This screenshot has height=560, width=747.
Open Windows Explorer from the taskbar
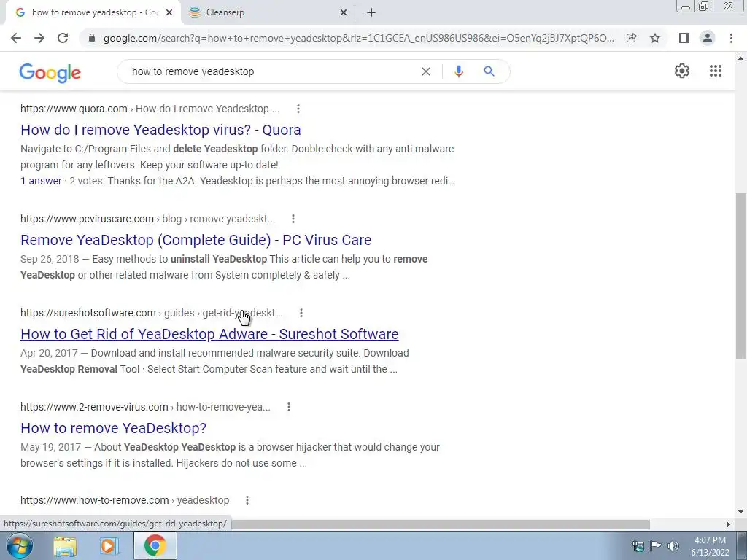click(65, 545)
